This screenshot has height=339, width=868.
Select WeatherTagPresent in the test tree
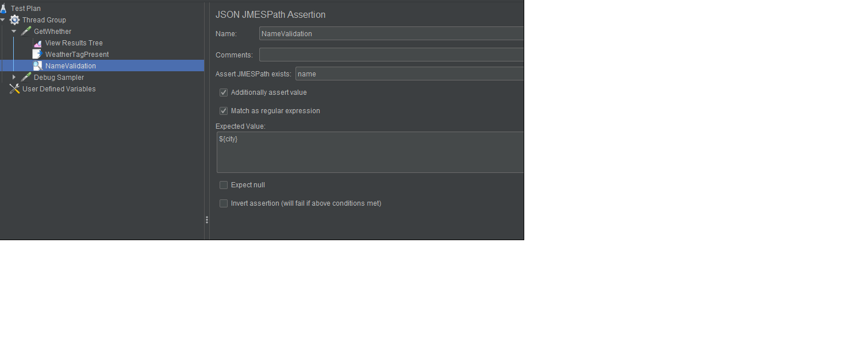coord(76,54)
